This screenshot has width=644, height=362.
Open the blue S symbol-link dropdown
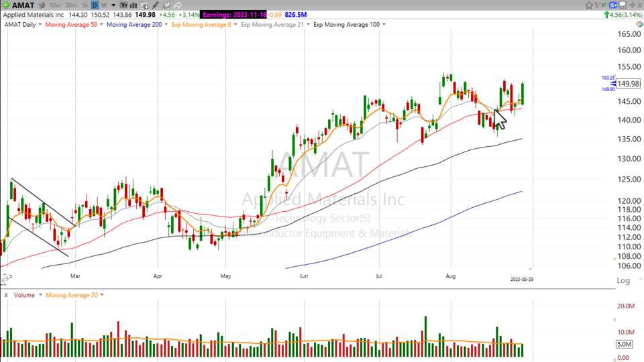(x=613, y=5)
